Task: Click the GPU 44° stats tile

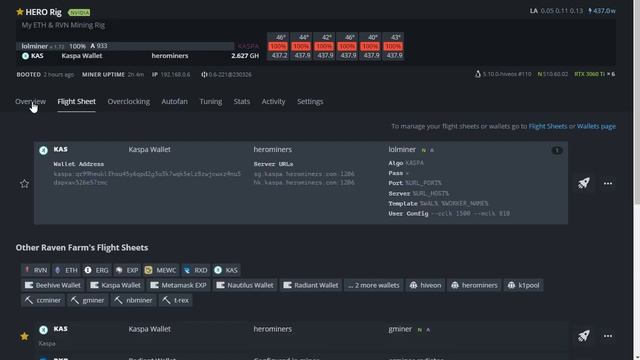Action: (301, 47)
